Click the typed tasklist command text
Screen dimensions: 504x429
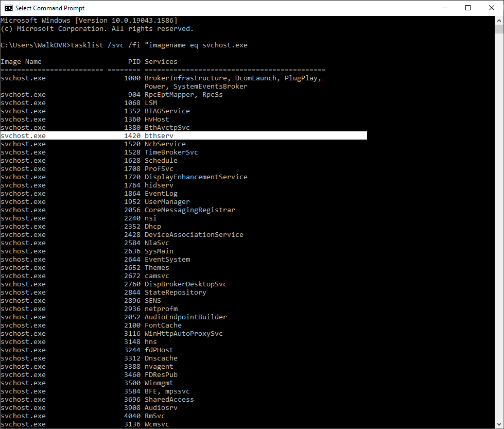click(x=159, y=45)
